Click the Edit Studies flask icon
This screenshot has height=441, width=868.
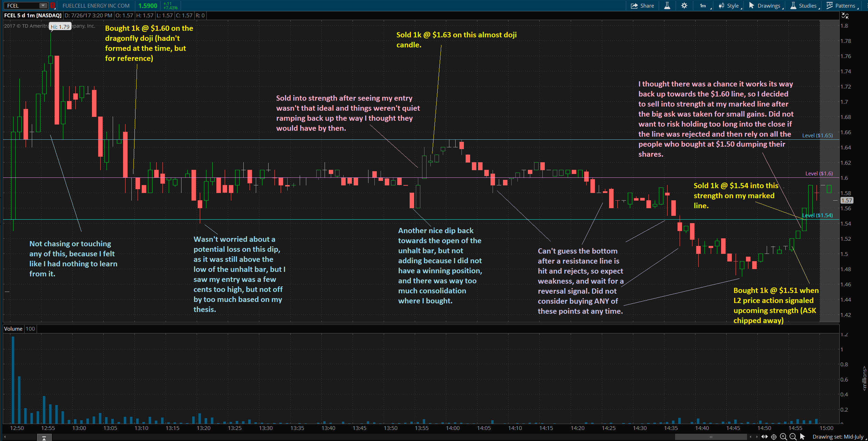click(667, 6)
